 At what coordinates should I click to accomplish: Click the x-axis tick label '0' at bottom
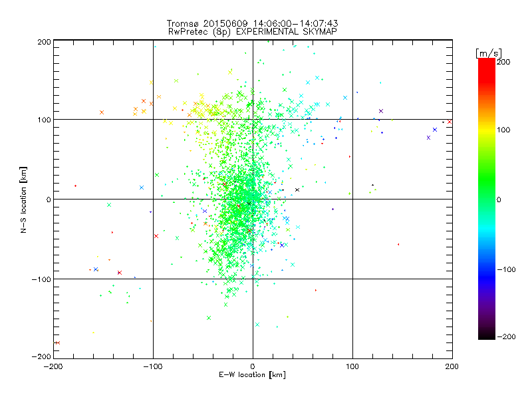(x=253, y=366)
